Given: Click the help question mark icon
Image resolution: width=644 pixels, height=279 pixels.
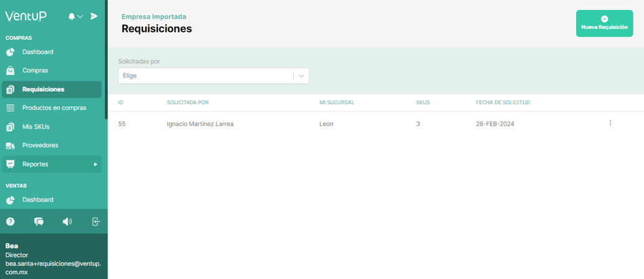Looking at the screenshot, I should 11,222.
